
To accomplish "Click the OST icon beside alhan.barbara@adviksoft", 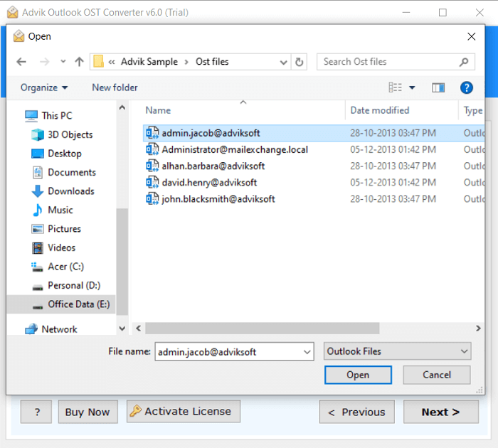I will pyautogui.click(x=152, y=166).
